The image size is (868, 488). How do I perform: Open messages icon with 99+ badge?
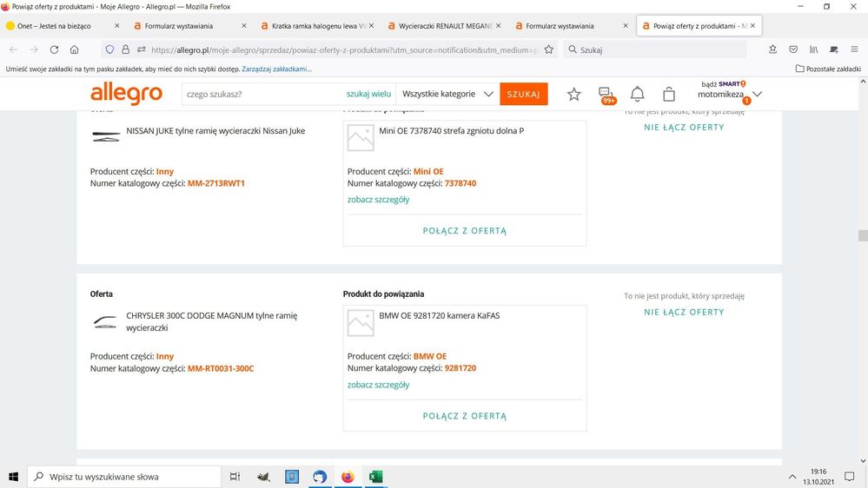pyautogui.click(x=606, y=95)
